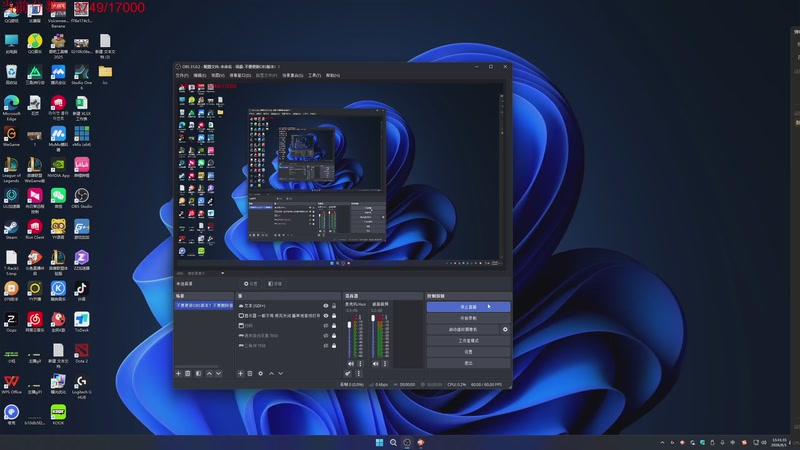Open ToDesk desktop shortcut
800x450 pixels.
(x=82, y=322)
